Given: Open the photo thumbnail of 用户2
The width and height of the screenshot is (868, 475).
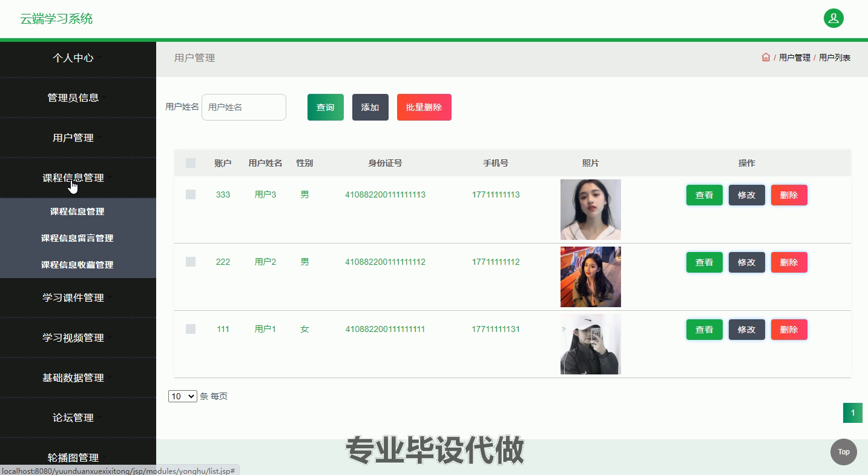Looking at the screenshot, I should point(591,277).
